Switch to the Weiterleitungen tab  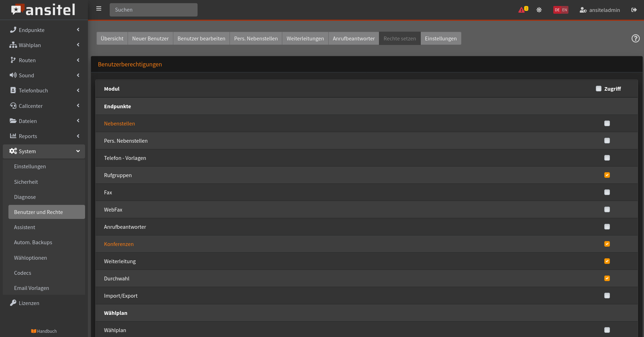point(305,38)
